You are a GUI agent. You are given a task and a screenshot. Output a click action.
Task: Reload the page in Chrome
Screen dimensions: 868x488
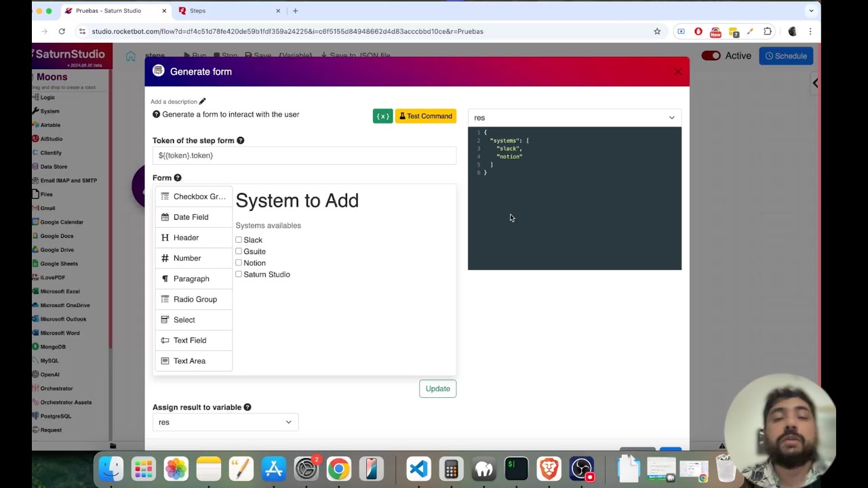62,31
